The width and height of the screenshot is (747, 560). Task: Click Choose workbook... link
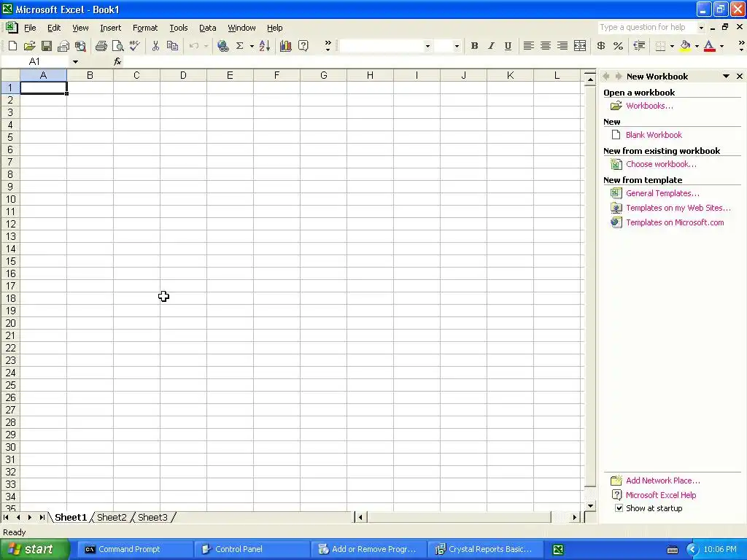tap(661, 164)
